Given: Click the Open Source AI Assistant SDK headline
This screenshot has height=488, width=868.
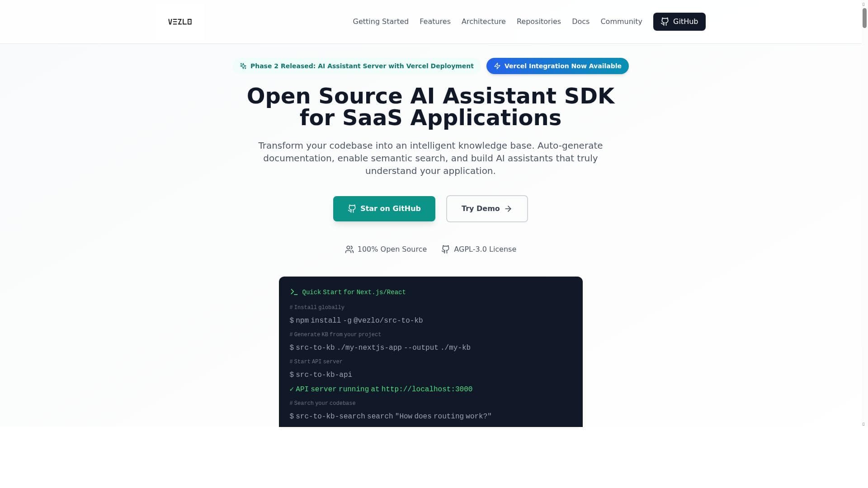Looking at the screenshot, I should (x=430, y=107).
